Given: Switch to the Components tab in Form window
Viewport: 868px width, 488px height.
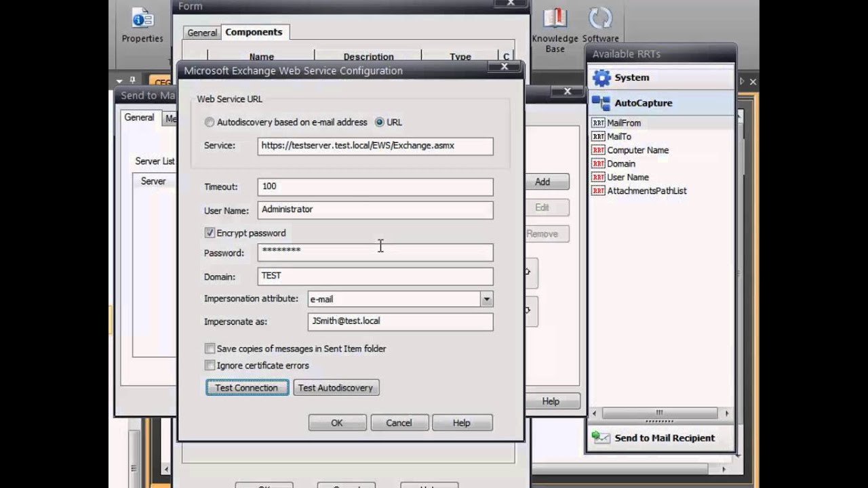Looking at the screenshot, I should pyautogui.click(x=254, y=32).
